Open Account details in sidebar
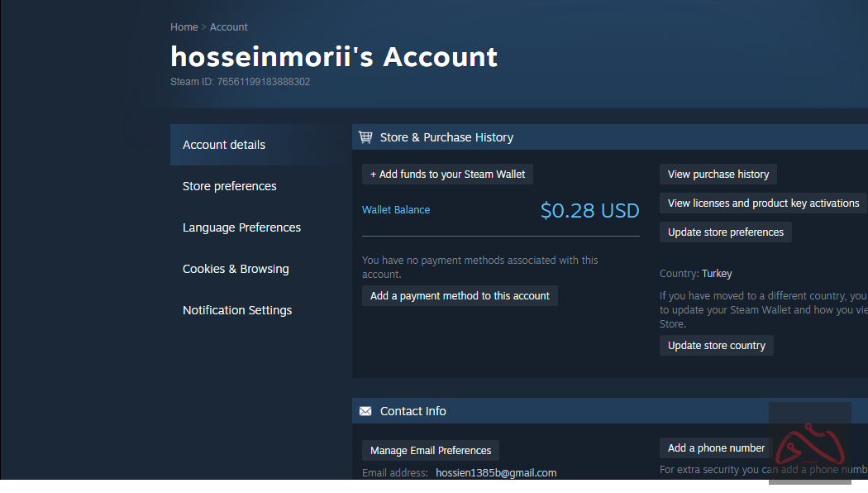 coord(224,145)
